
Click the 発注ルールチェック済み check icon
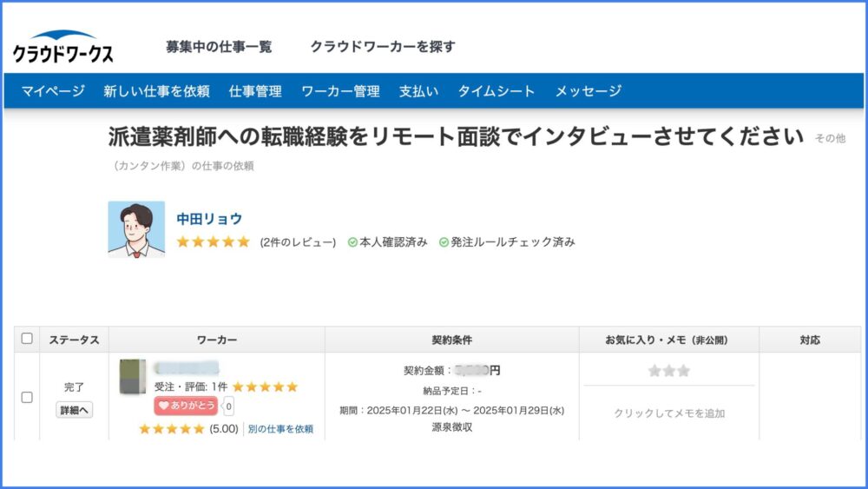444,242
